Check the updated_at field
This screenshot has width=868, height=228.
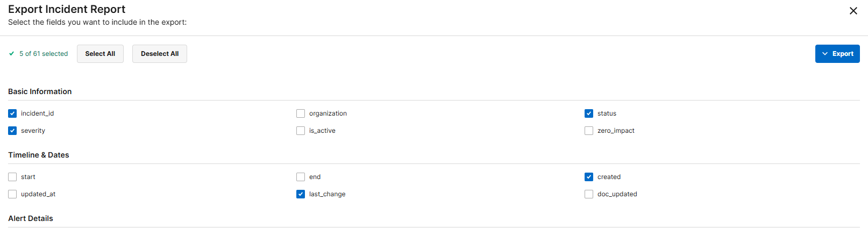[12, 194]
